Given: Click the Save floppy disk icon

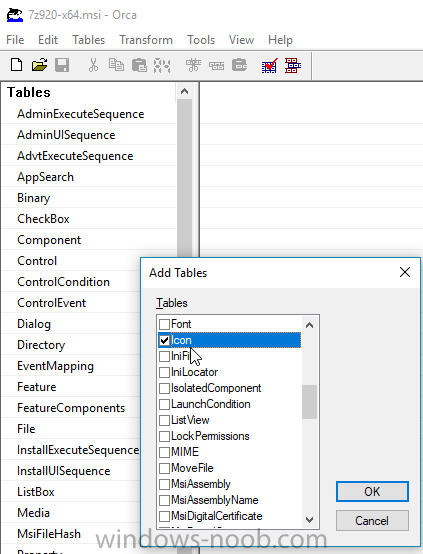Looking at the screenshot, I should pyautogui.click(x=62, y=65).
